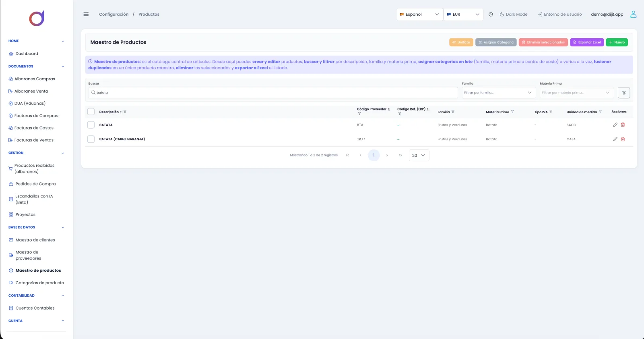Screen dimensions: 644x339
Task: Open the Unidad de medida column filter
Action: (x=600, y=112)
